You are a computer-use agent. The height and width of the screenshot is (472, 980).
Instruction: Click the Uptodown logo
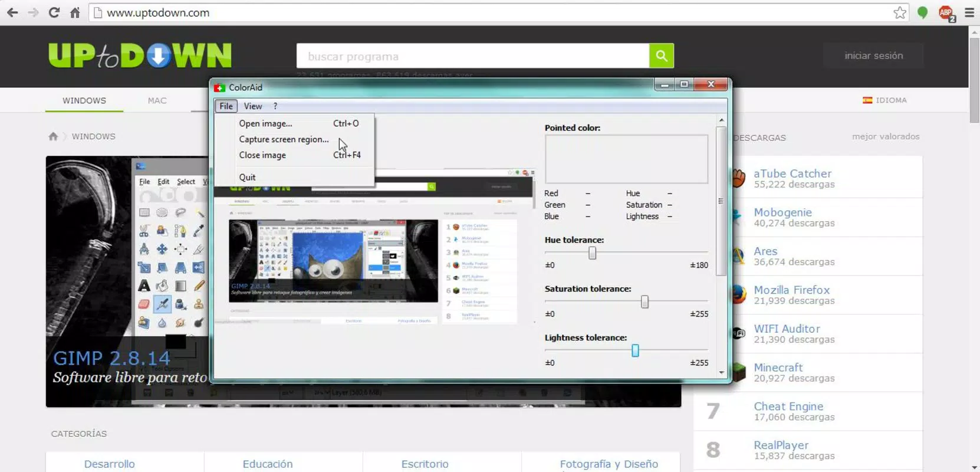click(x=140, y=55)
